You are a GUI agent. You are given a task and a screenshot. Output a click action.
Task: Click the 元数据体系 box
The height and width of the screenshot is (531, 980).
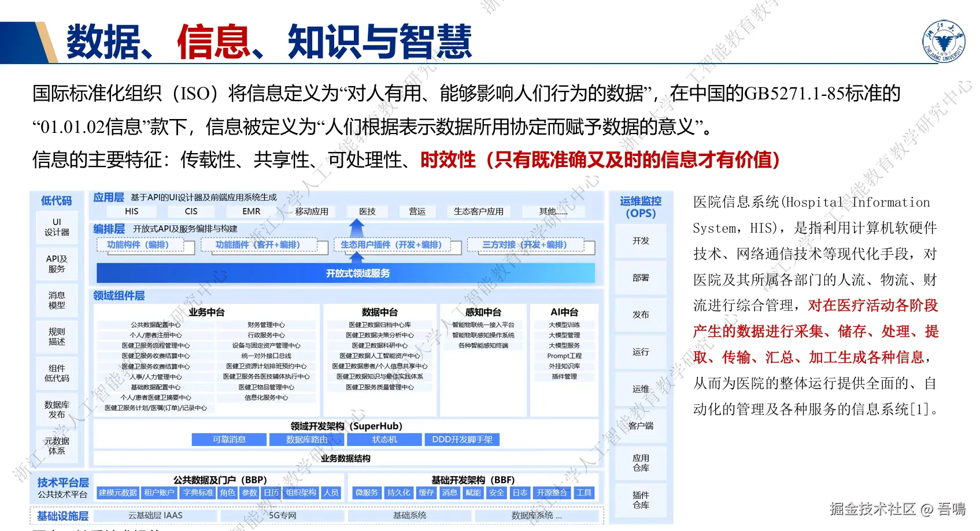[x=57, y=445]
